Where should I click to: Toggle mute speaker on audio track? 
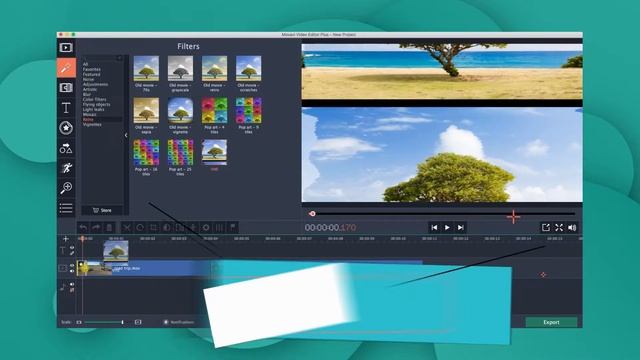pos(72,284)
